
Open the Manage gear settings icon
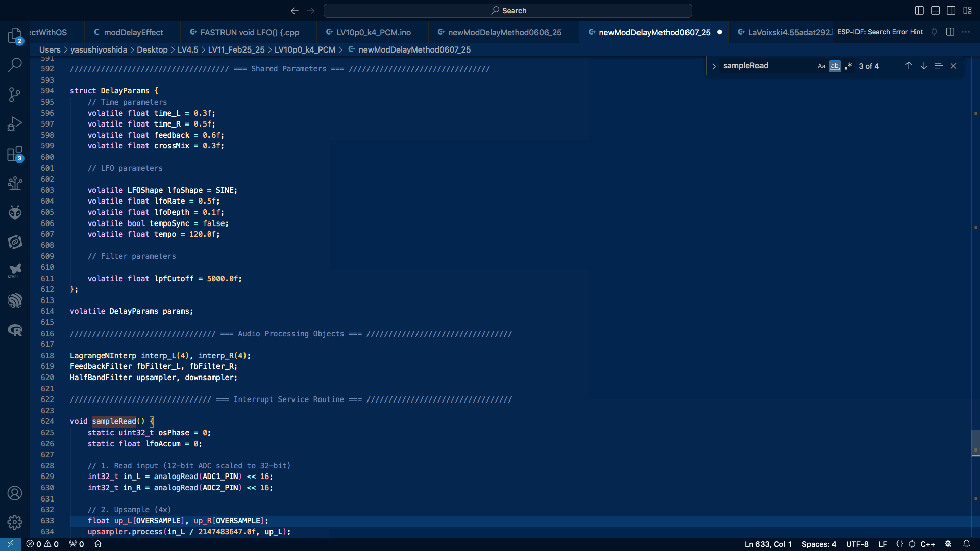(15, 522)
